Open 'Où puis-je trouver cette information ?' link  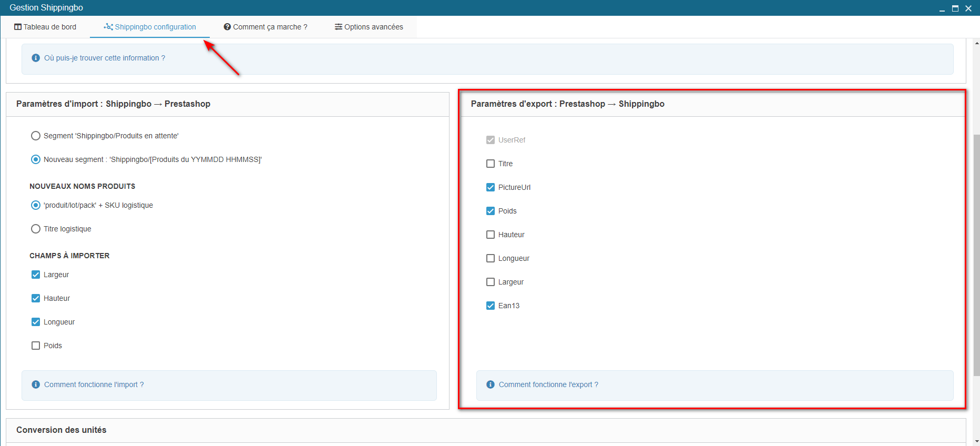[105, 58]
